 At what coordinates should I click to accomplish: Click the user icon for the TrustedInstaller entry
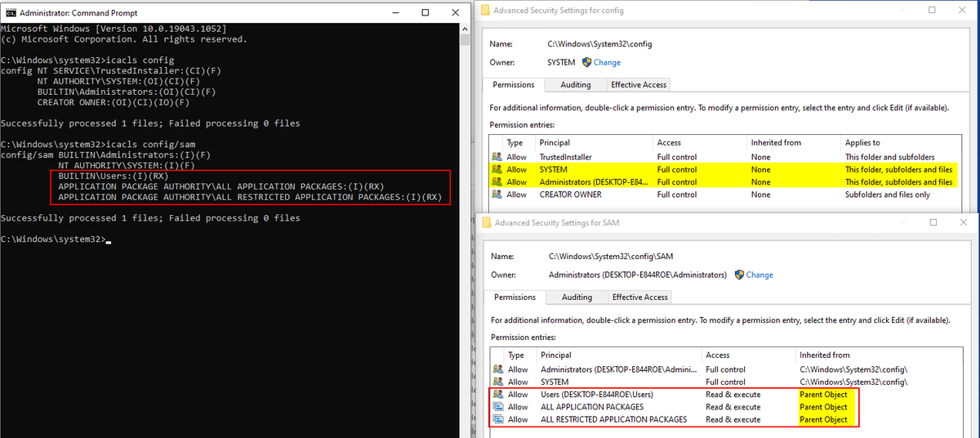[x=497, y=157]
